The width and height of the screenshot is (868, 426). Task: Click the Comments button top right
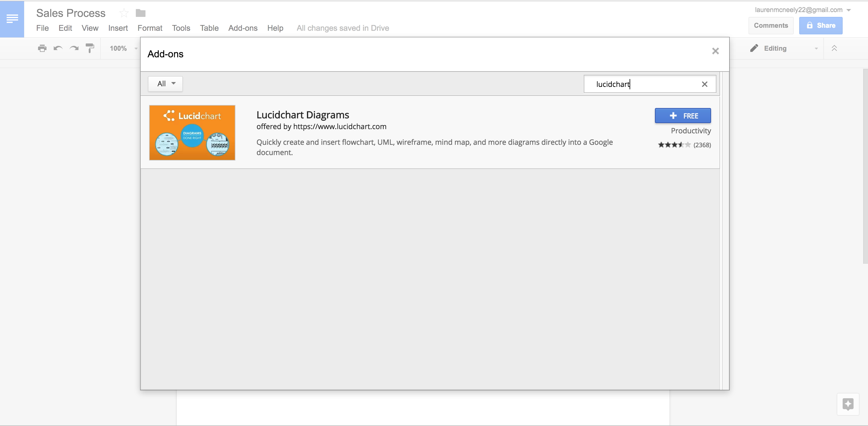click(770, 25)
